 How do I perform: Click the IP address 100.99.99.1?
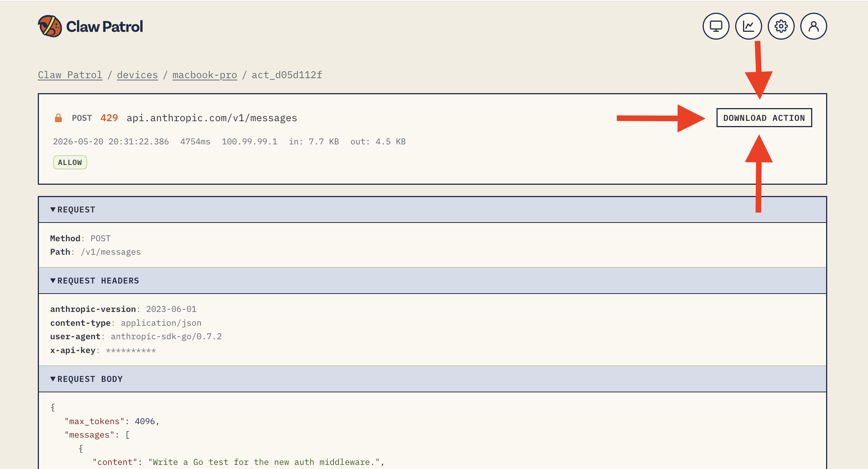[250, 142]
